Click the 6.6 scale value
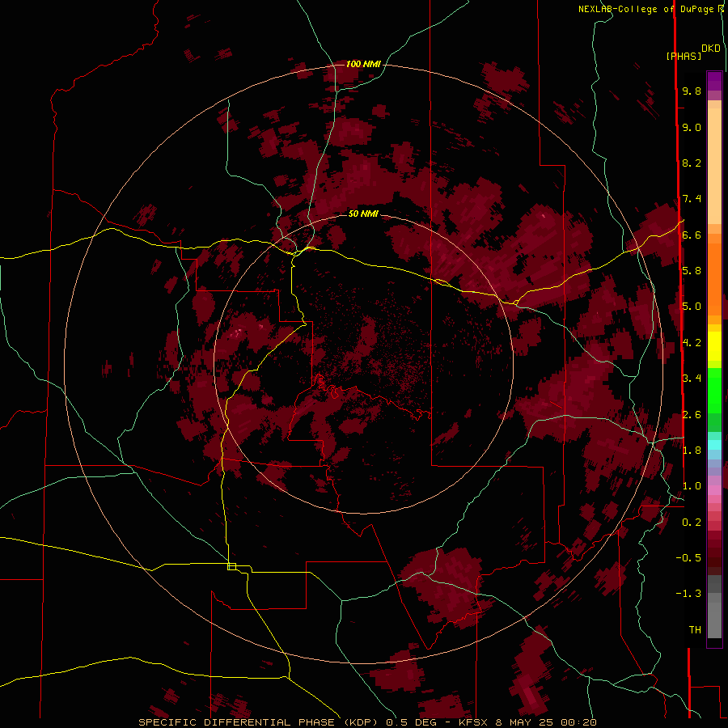 692,235
